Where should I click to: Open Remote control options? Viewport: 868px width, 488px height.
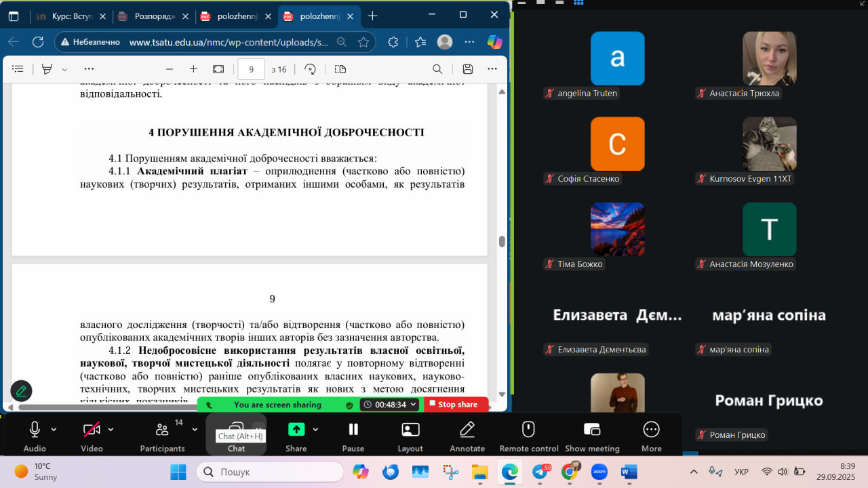tap(529, 435)
